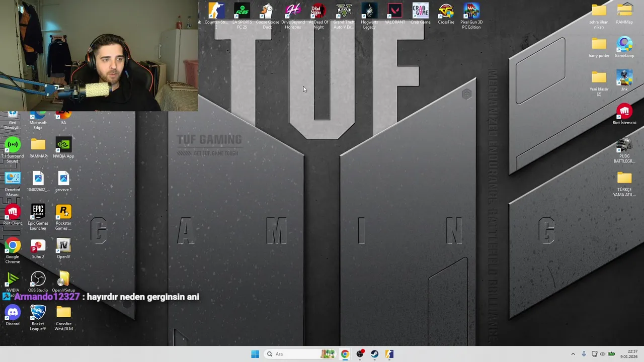Open Riot İstemcisi desktop icon
Image resolution: width=644 pixels, height=362 pixels.
click(x=624, y=114)
